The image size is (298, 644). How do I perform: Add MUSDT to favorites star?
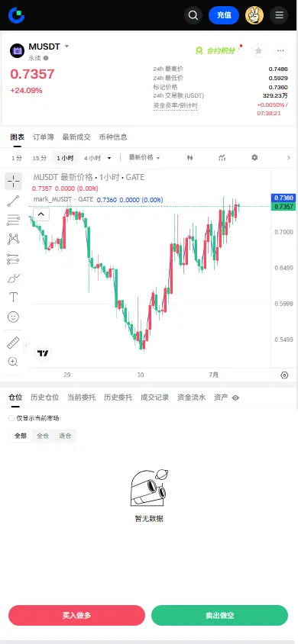(x=258, y=50)
